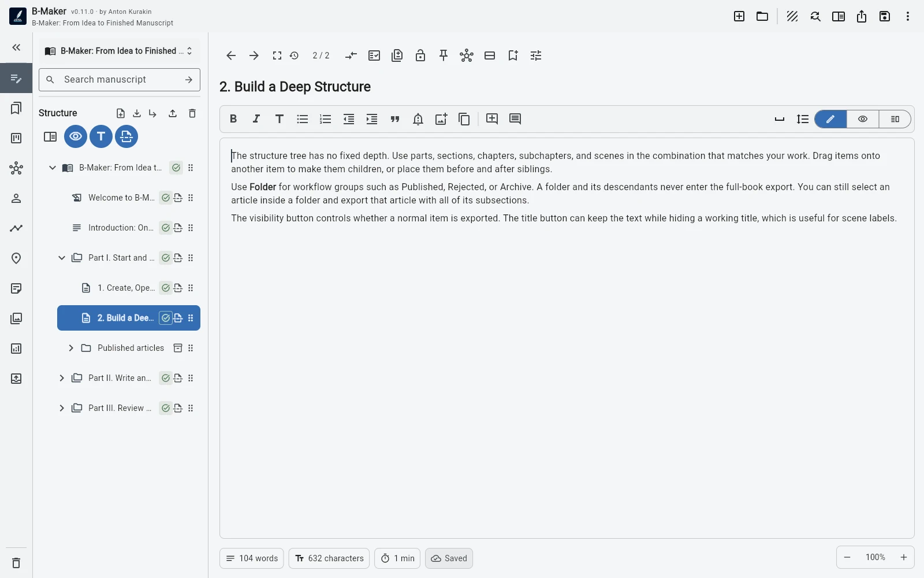
Task: Click the Saved status button
Action: click(449, 558)
